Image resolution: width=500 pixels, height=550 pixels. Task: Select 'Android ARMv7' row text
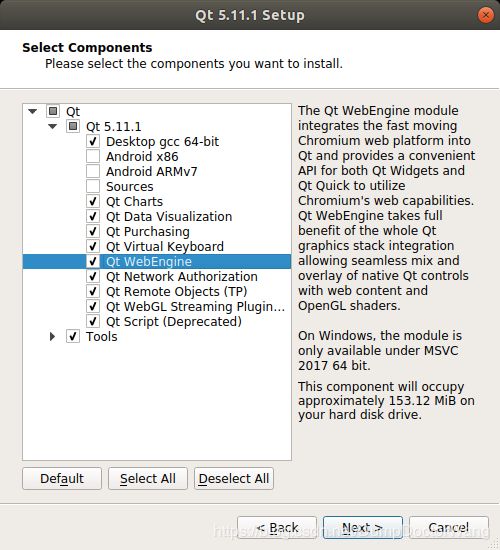152,172
